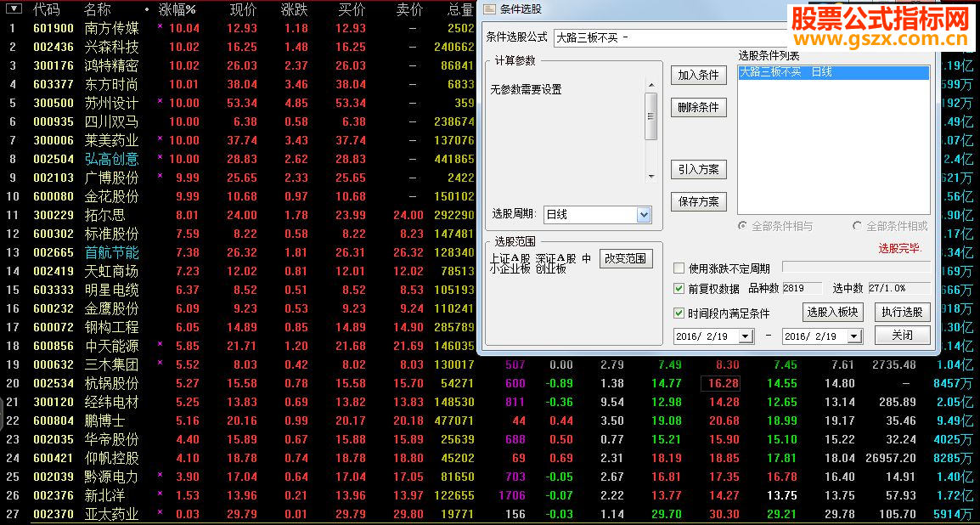Screen dimensions: 980x525
Task: Open the end date dropdown arrow
Action: [x=854, y=336]
